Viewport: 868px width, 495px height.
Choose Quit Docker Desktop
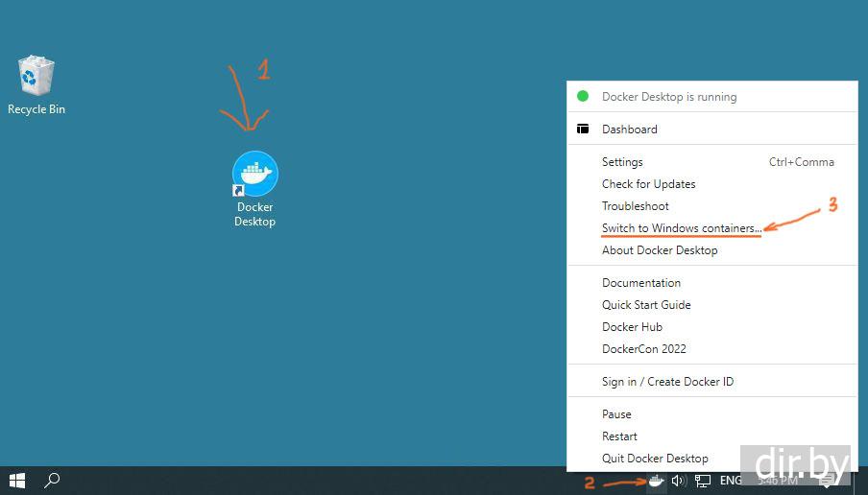(712, 459)
